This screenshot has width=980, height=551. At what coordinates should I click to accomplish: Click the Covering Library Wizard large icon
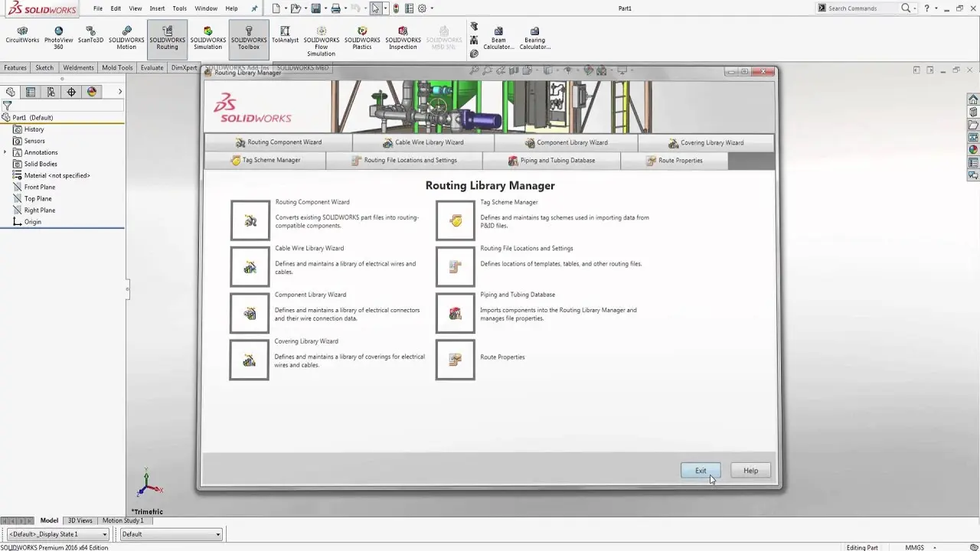click(x=250, y=360)
